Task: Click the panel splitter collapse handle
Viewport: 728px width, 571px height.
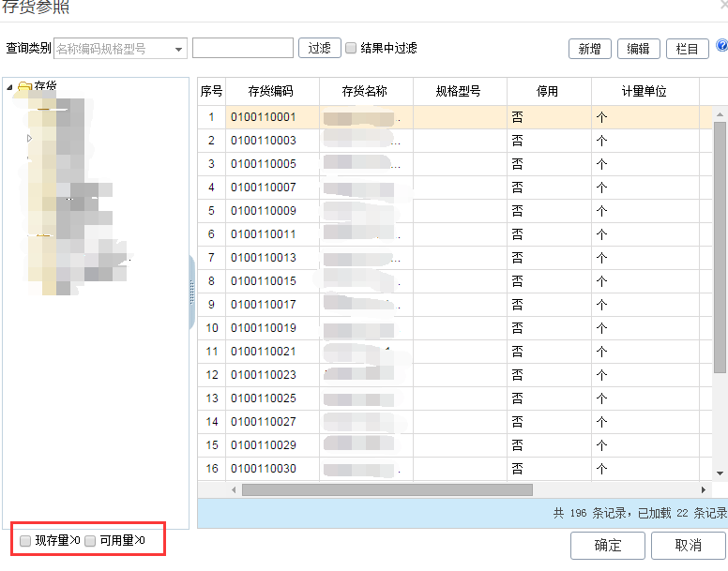Action: (191, 292)
